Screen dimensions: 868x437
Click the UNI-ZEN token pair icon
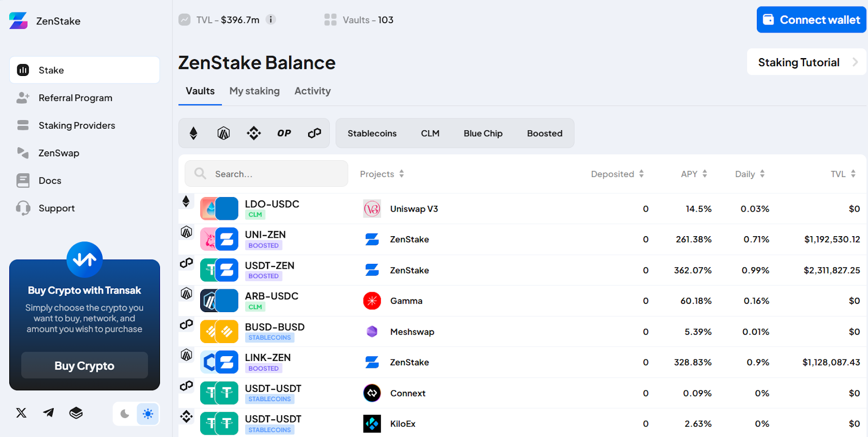[x=219, y=239]
